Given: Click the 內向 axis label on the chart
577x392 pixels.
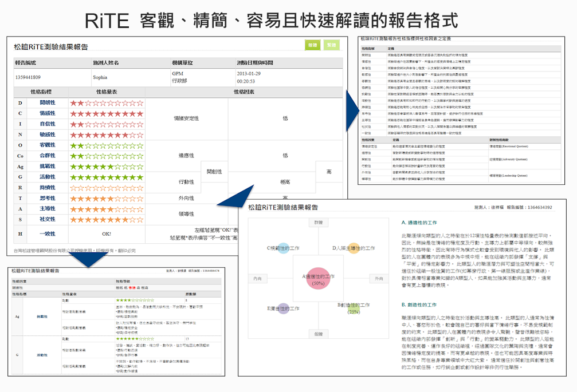Looking at the screenshot, I should [257, 279].
